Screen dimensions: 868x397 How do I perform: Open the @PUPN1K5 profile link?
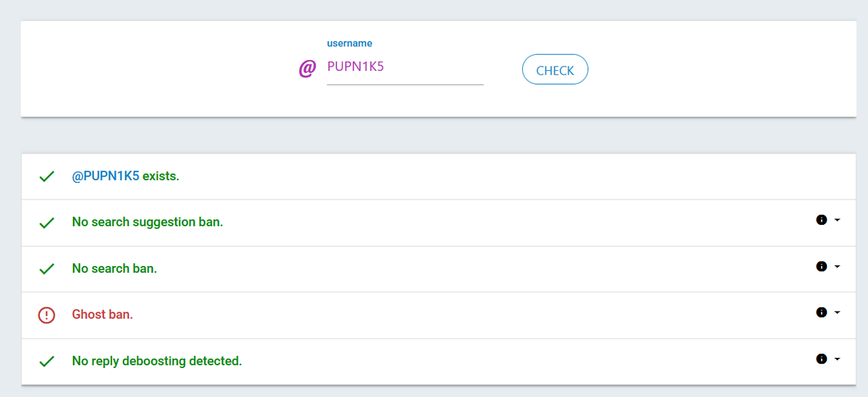point(106,176)
